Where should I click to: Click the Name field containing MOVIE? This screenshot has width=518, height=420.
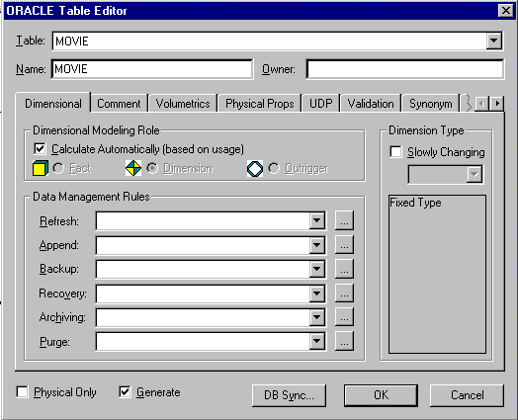click(152, 69)
